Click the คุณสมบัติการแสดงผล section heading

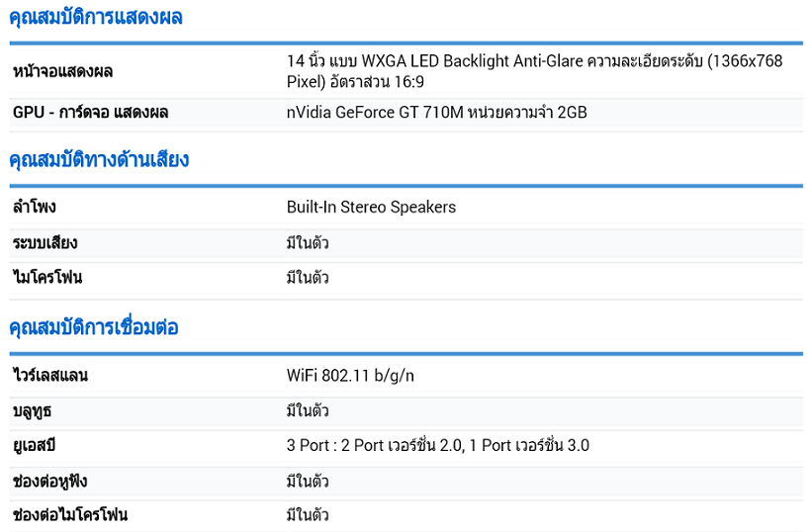(95, 18)
